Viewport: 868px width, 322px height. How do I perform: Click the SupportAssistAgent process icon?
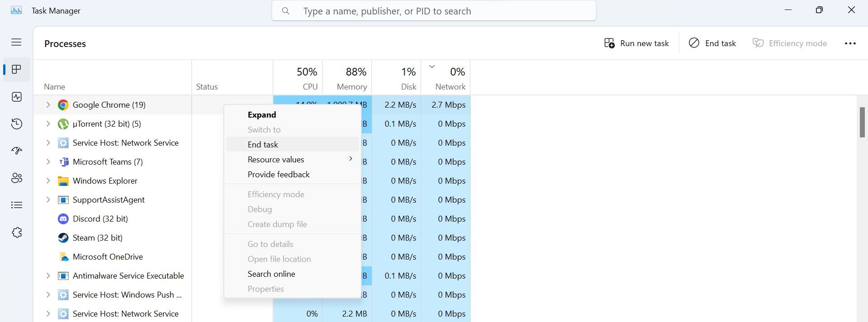pyautogui.click(x=63, y=200)
